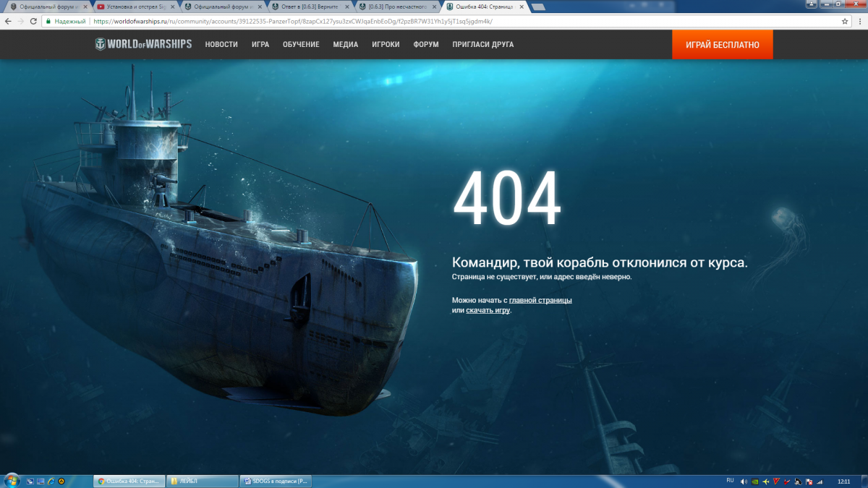The image size is (868, 488).
Task: Switch to the YouTube Установка и отстрел tab
Action: [x=135, y=7]
